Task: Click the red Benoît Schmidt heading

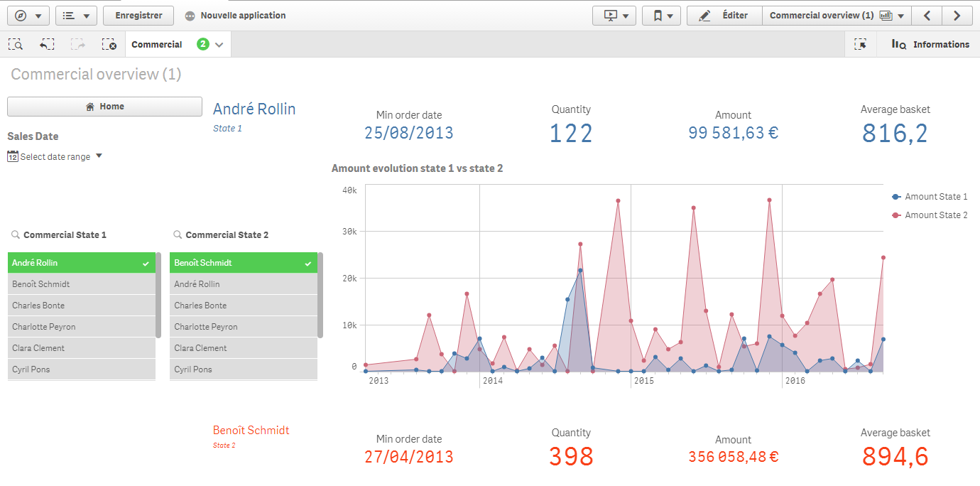Action: (251, 431)
